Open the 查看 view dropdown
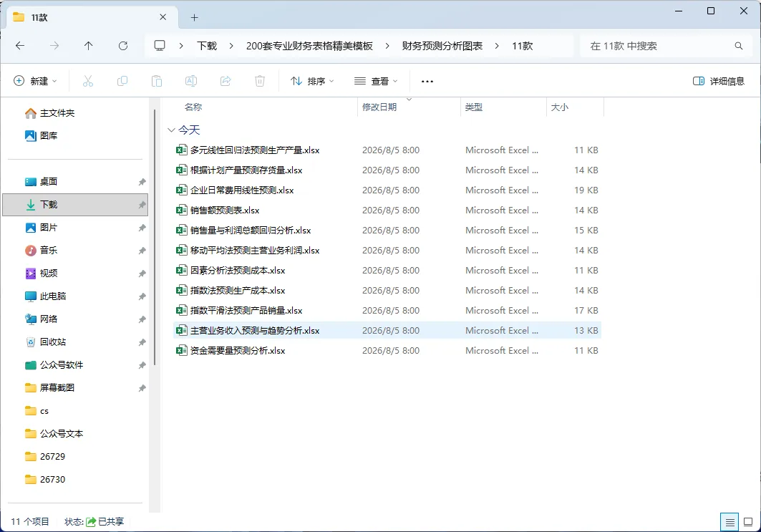This screenshot has width=761, height=532. tap(376, 81)
